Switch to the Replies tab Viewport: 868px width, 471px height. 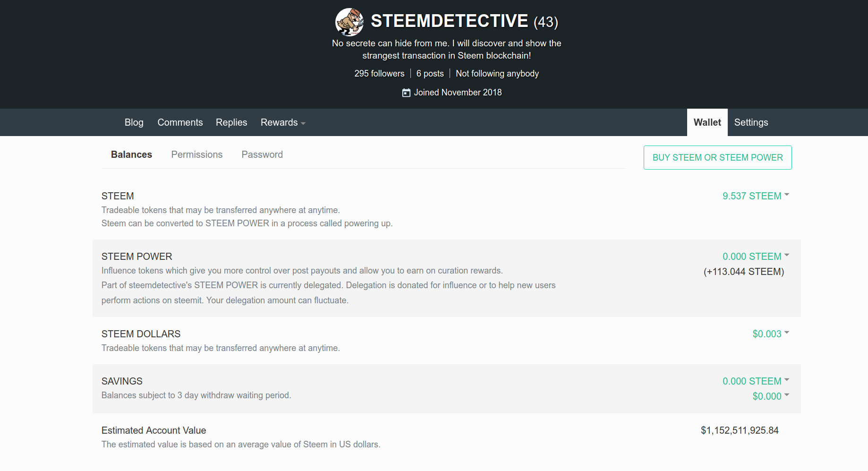point(231,122)
